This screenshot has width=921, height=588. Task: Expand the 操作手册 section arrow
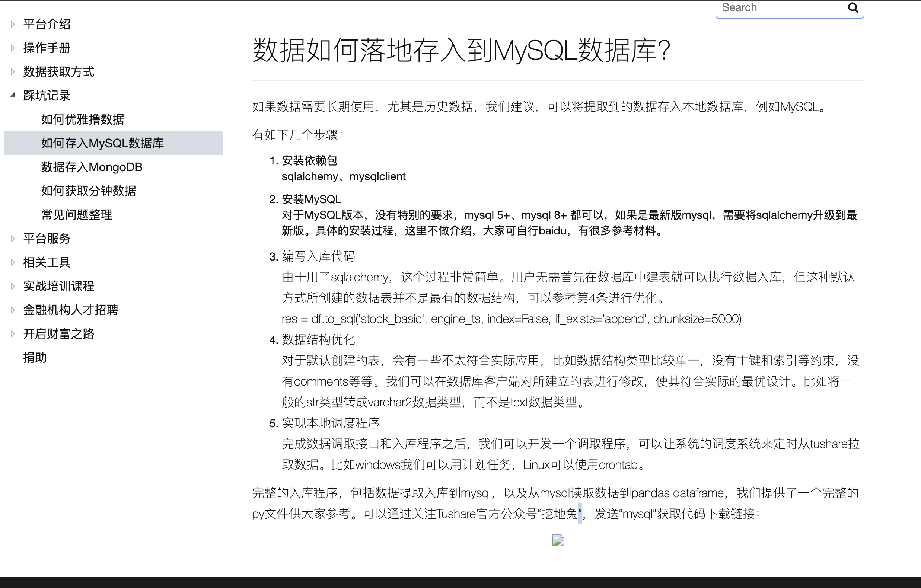pos(13,48)
